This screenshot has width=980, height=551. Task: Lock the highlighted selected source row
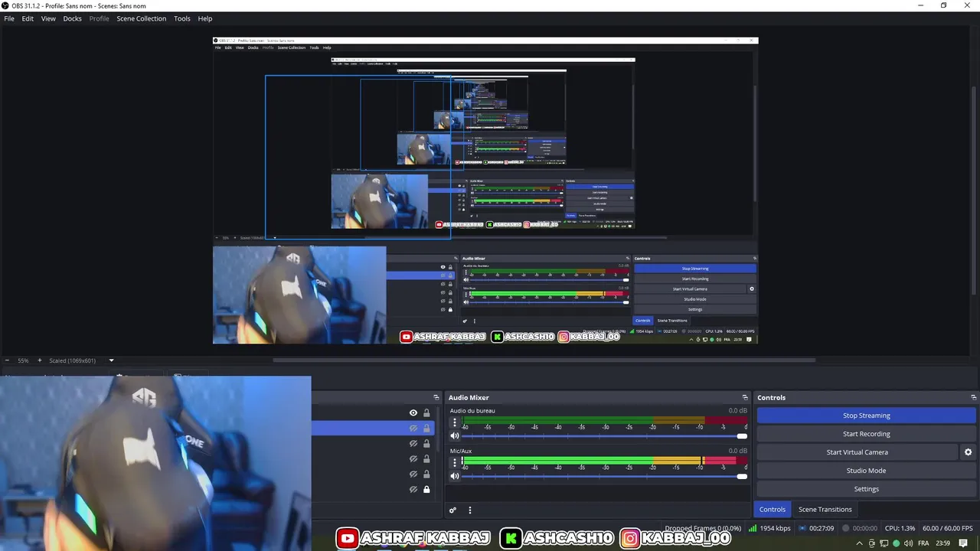[426, 429]
